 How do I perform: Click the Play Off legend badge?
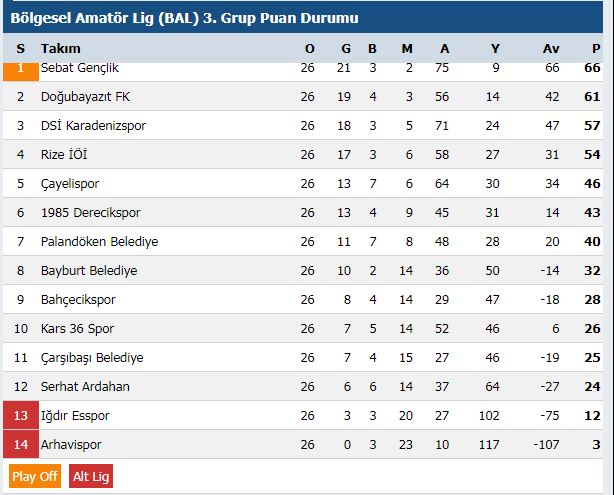35,476
